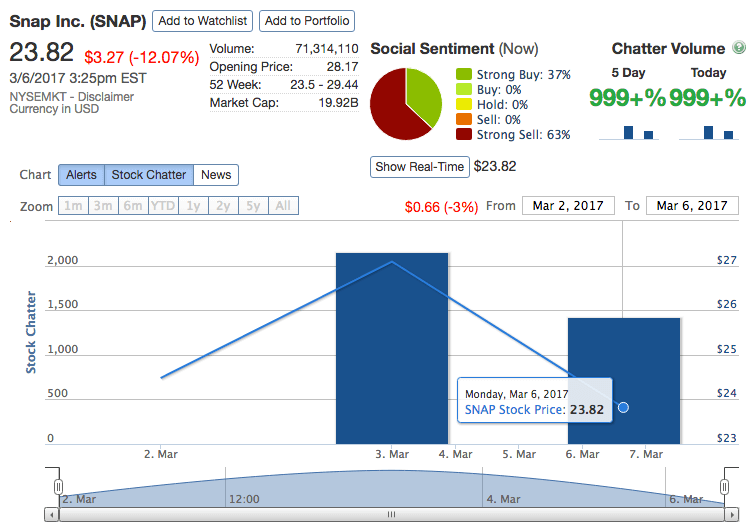Image resolution: width=753 pixels, height=527 pixels.
Task: Click the Today 999+% value
Action: point(707,98)
